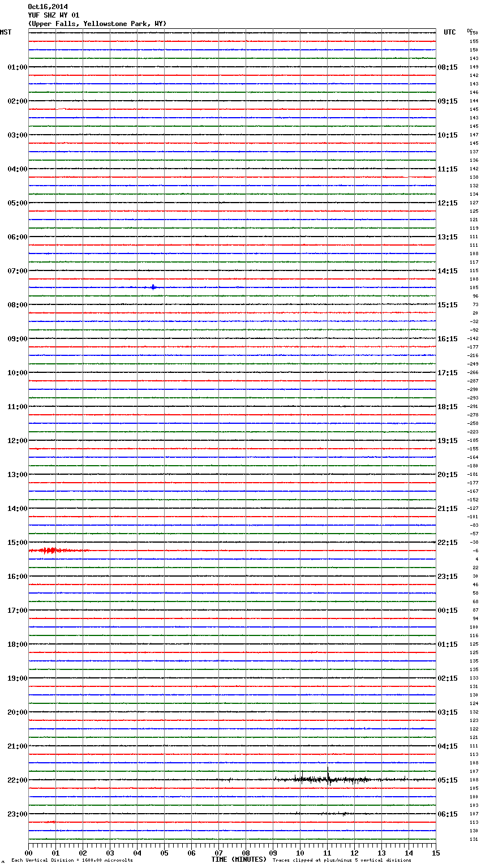This screenshot has height=868, width=481.
Task: Click the date label Oct16,2014
Action: pos(48,7)
